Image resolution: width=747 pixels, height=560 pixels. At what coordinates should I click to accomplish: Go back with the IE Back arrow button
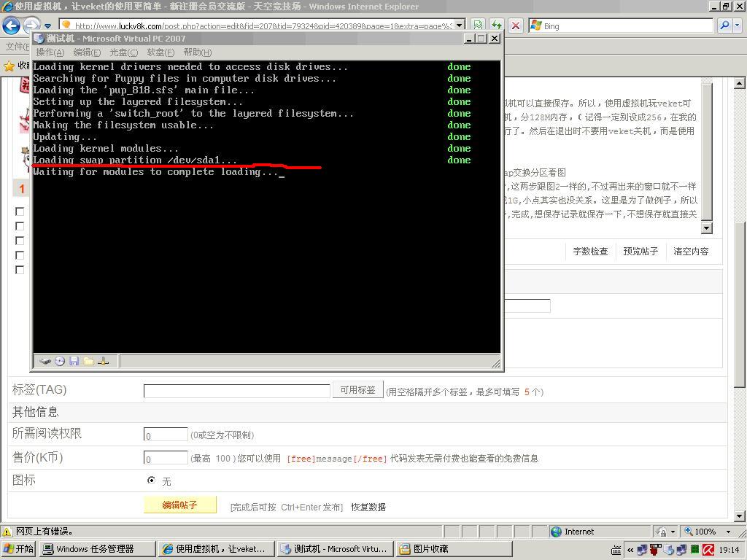12,26
